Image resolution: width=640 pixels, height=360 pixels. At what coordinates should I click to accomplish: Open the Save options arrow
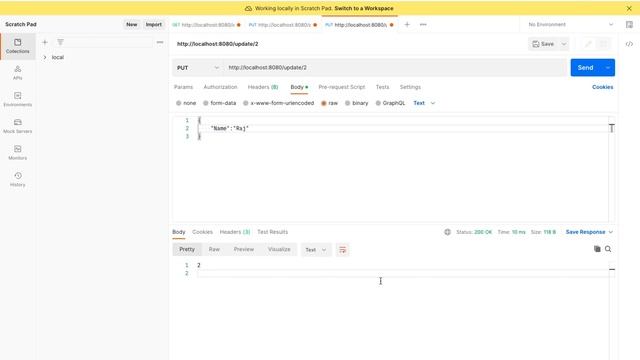[x=564, y=44]
